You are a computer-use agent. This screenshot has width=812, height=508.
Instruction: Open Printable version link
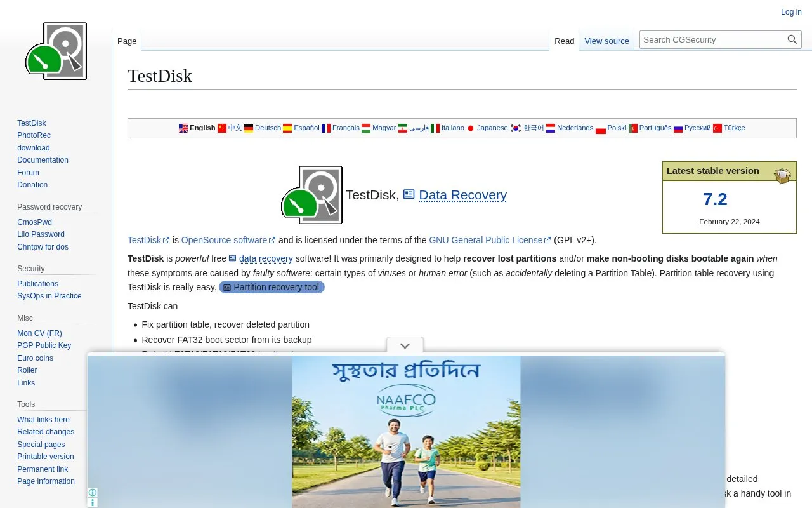click(x=46, y=457)
